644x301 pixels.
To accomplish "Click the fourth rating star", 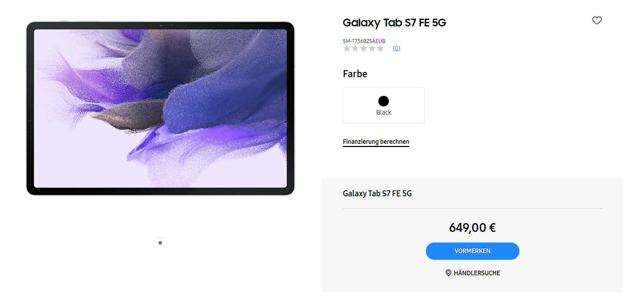I will [x=372, y=49].
